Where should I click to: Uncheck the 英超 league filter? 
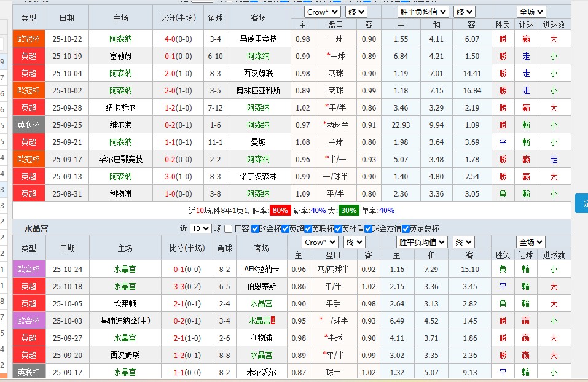point(284,230)
